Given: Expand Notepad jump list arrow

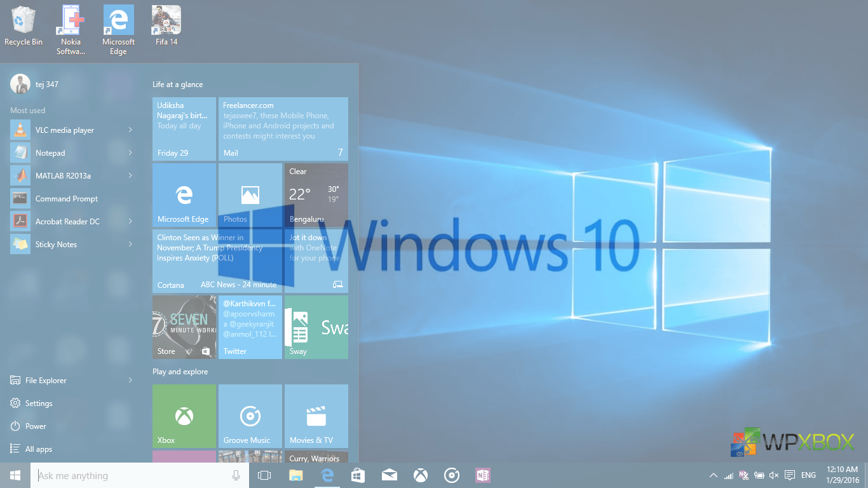Looking at the screenshot, I should (130, 153).
